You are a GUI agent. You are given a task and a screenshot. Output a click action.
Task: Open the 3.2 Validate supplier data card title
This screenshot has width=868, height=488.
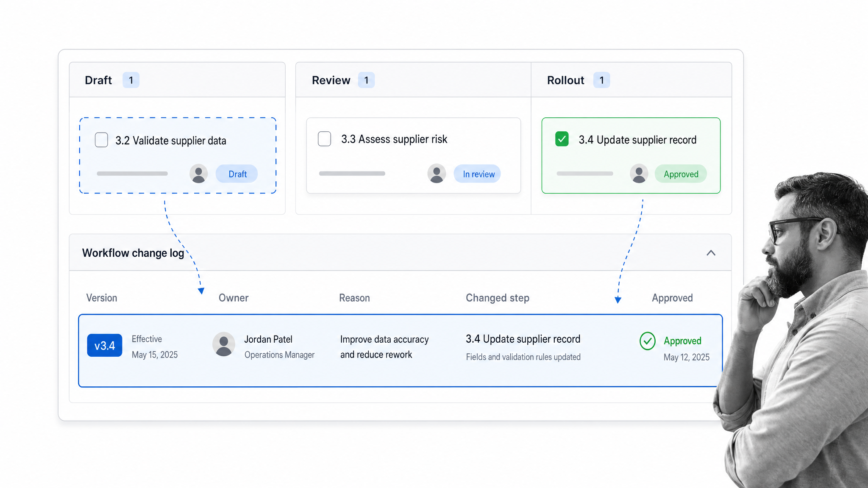click(x=171, y=141)
